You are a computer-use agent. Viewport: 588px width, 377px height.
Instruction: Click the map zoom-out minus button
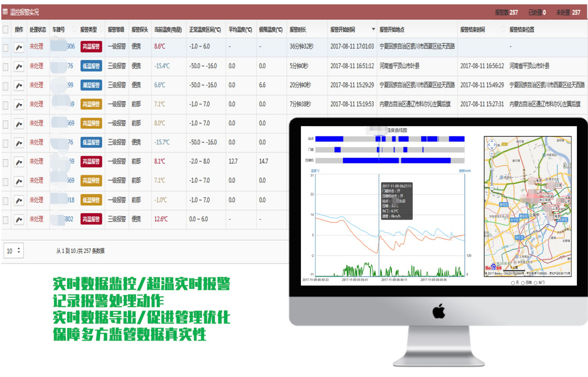coord(492,188)
